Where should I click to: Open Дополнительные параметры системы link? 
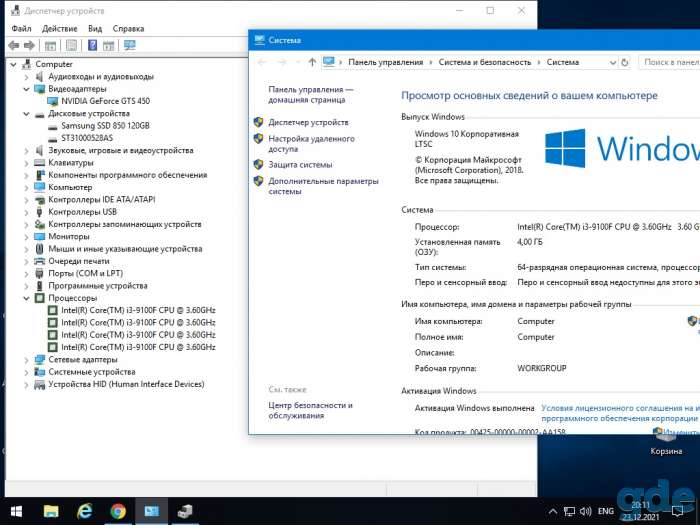(323, 186)
